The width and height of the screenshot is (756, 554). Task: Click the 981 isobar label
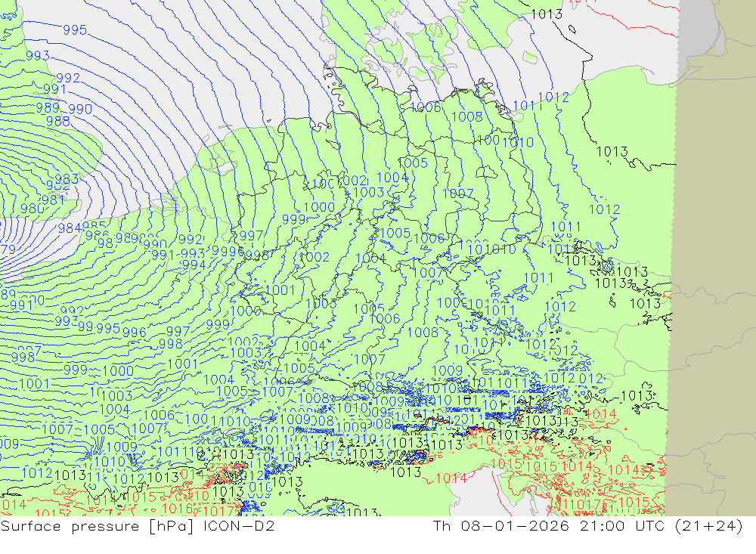(53, 199)
